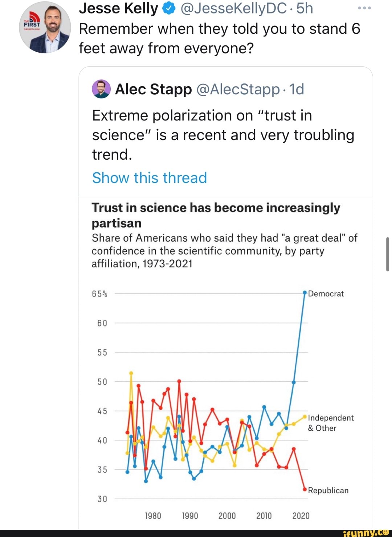392x537 pixels.
Task: Click the Independent & Other endpoint dot
Action: 305,417
